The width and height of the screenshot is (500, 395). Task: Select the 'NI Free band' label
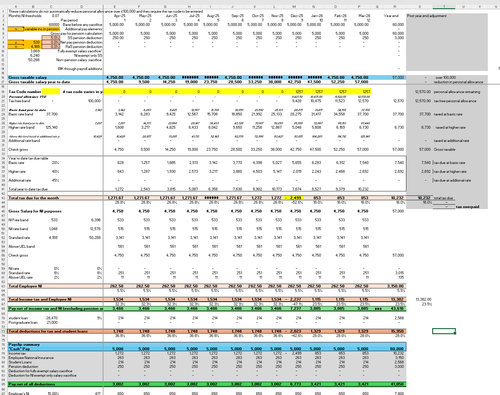tap(19, 220)
